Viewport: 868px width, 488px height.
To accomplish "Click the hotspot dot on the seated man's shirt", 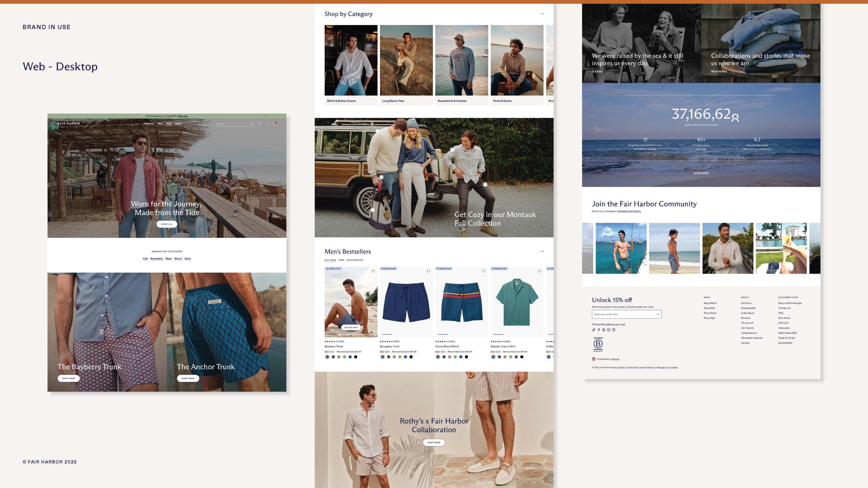I will click(x=452, y=150).
